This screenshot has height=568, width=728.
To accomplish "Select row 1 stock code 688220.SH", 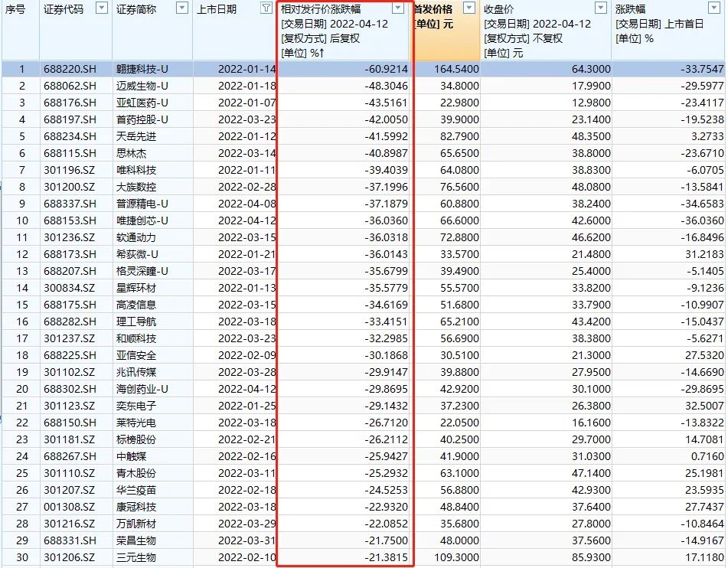I will coord(70,69).
